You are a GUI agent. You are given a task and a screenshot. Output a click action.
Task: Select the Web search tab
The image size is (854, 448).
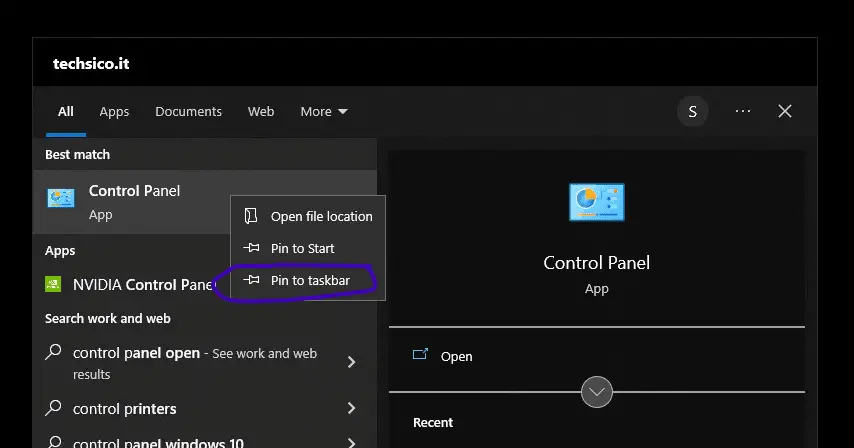tap(261, 112)
